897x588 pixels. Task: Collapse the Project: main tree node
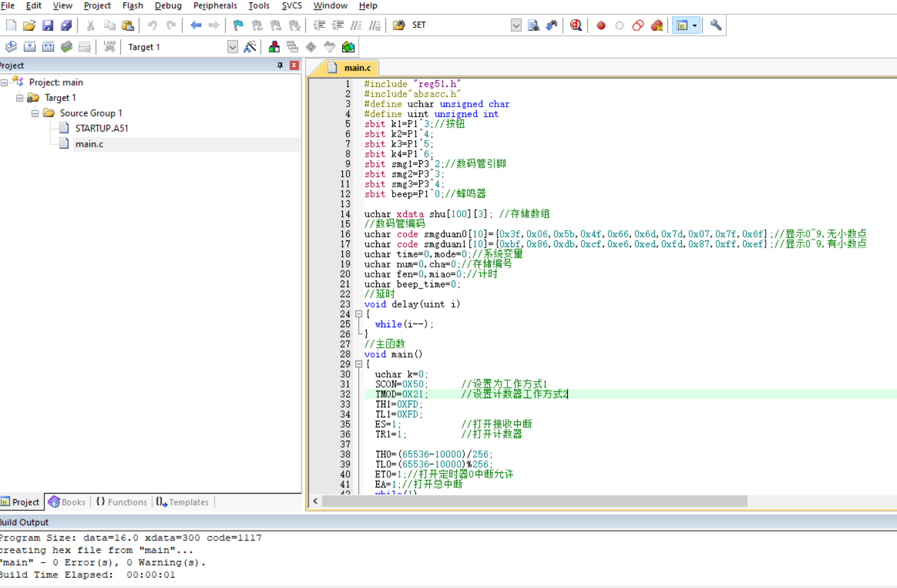4,83
